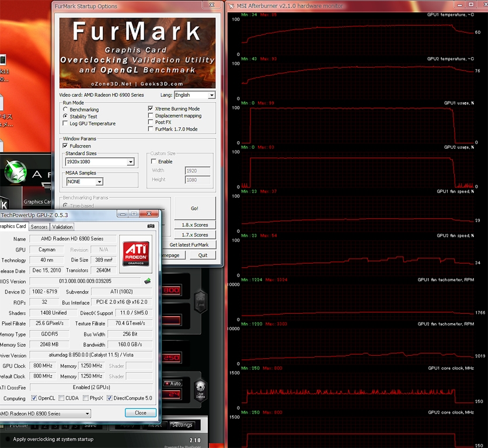Image resolution: width=488 pixels, height=448 pixels.
Task: Enable Displacement mapping
Action: 151,116
